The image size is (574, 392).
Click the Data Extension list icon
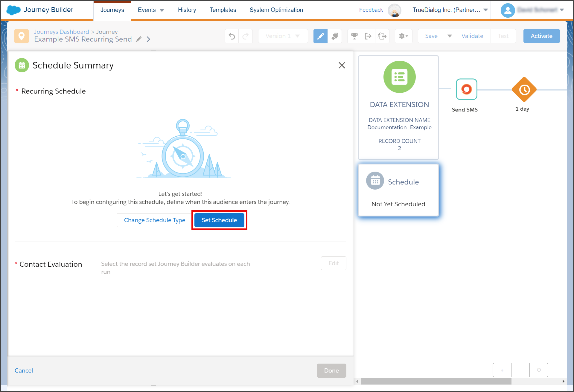400,77
